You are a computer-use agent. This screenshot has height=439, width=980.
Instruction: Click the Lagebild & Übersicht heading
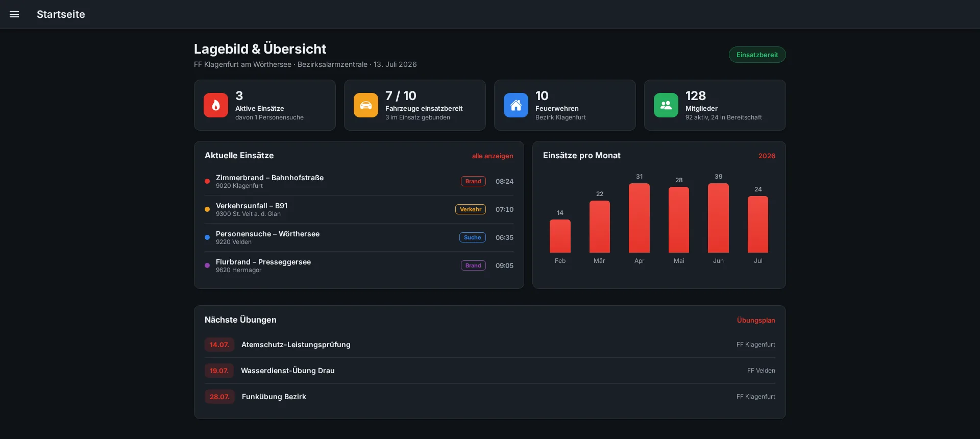[260, 49]
